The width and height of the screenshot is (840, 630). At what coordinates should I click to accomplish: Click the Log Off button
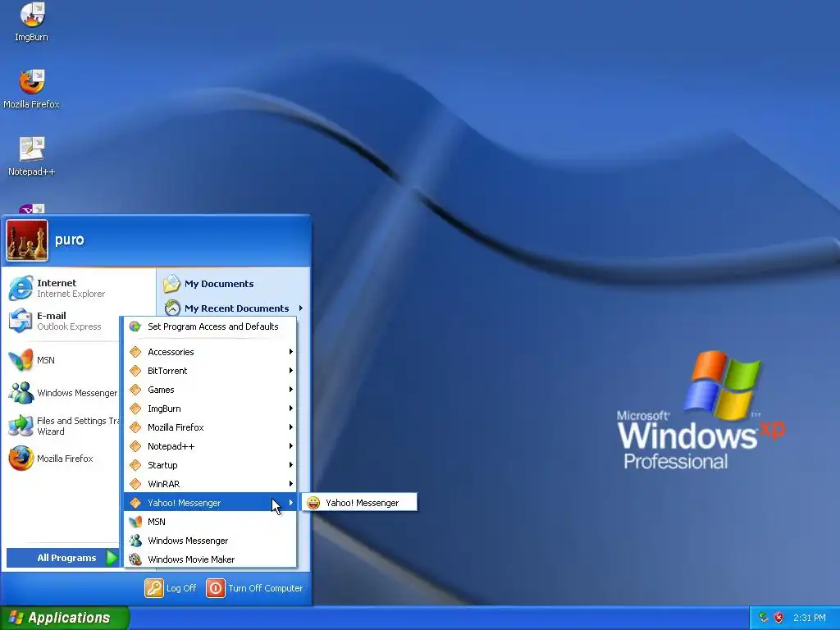171,588
